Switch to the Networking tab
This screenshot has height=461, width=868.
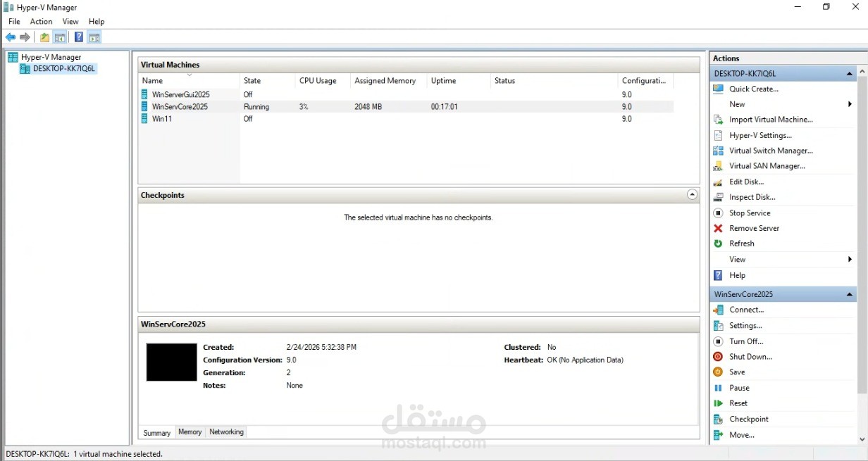coord(226,432)
